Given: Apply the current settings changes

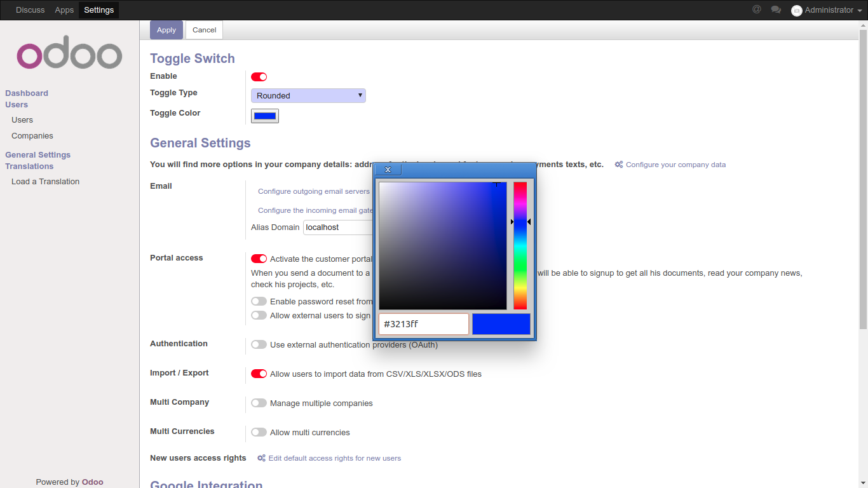Looking at the screenshot, I should [x=166, y=30].
